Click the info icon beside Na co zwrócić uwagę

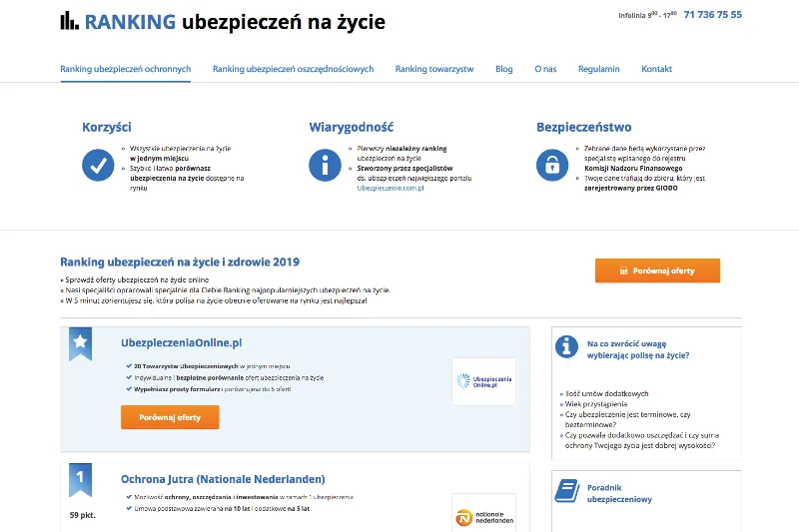[566, 346]
